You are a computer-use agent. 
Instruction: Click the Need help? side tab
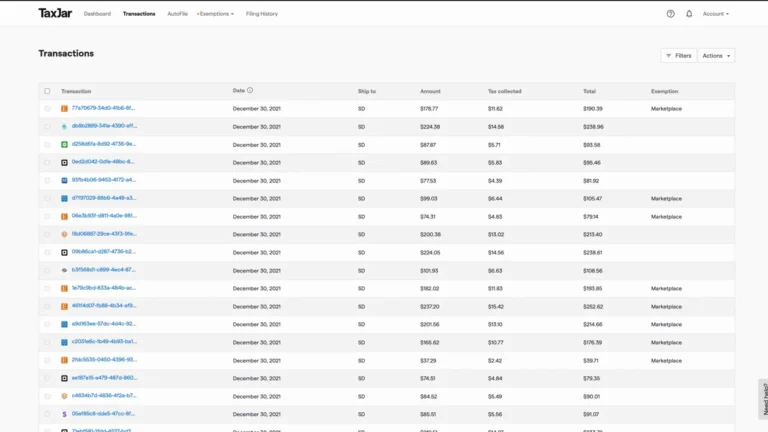[764, 399]
